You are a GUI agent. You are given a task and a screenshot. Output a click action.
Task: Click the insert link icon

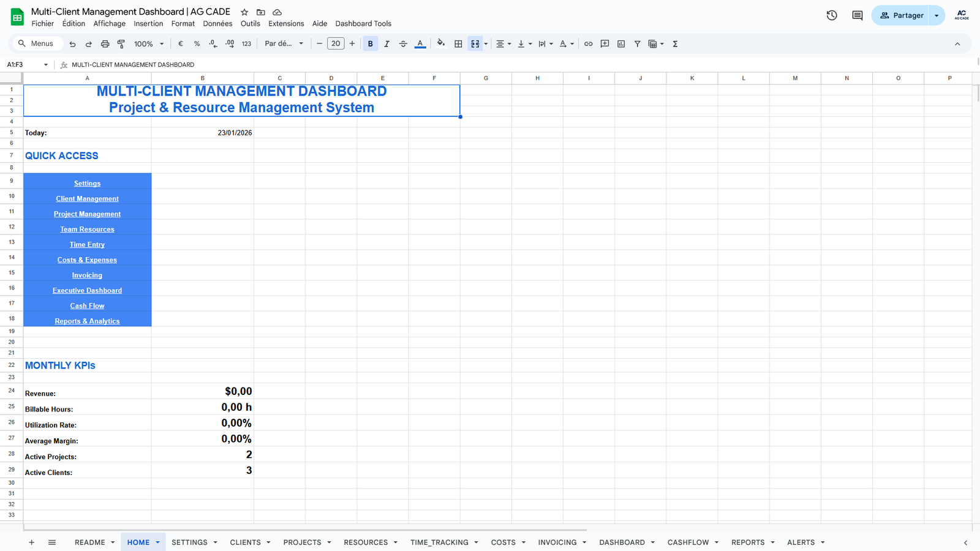[588, 44]
